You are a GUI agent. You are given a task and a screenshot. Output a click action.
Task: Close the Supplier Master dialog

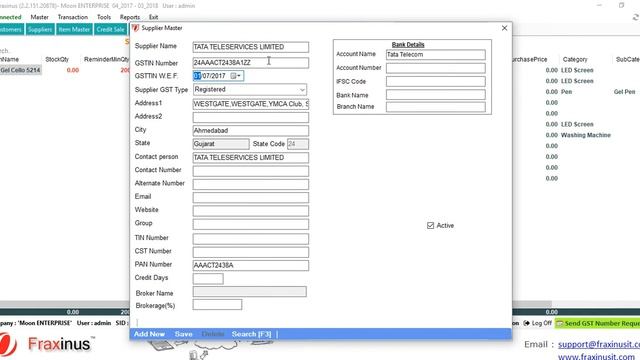click(504, 28)
